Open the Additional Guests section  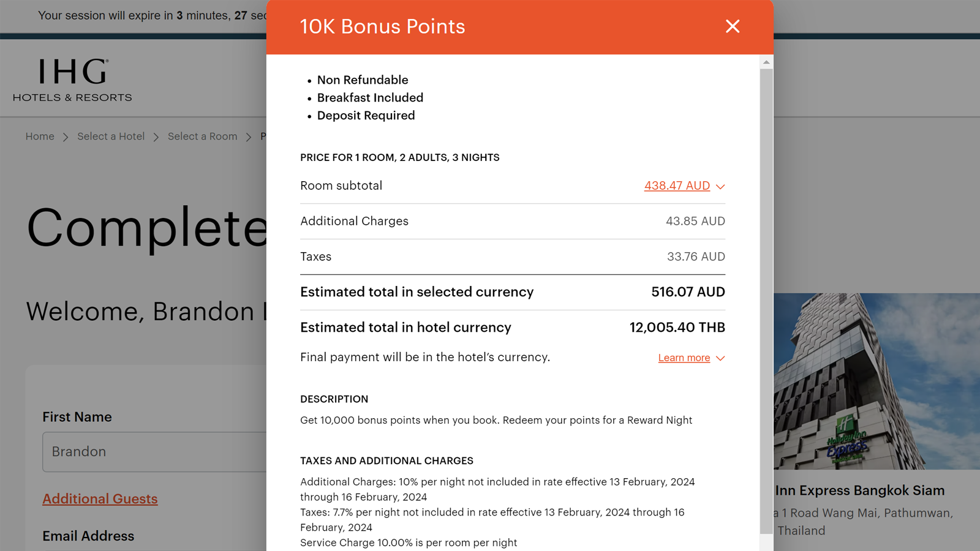pyautogui.click(x=100, y=499)
